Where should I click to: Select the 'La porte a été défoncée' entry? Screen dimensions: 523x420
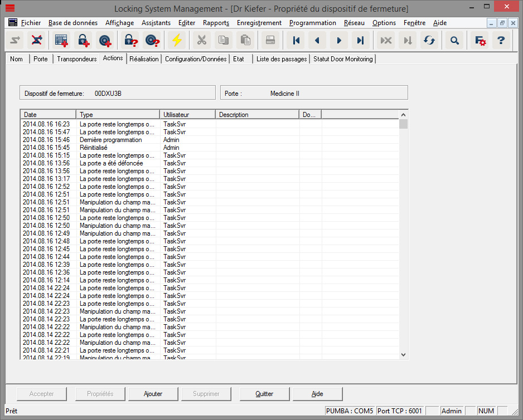click(111, 163)
